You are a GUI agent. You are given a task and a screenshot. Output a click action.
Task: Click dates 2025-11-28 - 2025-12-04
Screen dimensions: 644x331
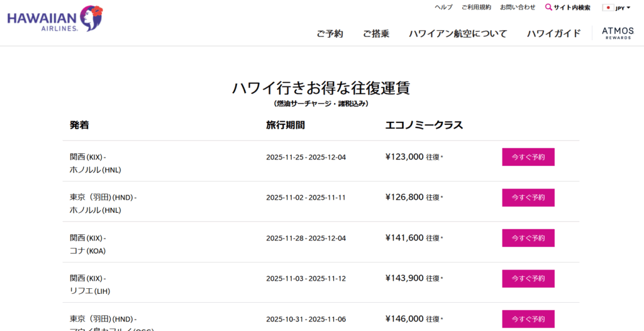(306, 238)
